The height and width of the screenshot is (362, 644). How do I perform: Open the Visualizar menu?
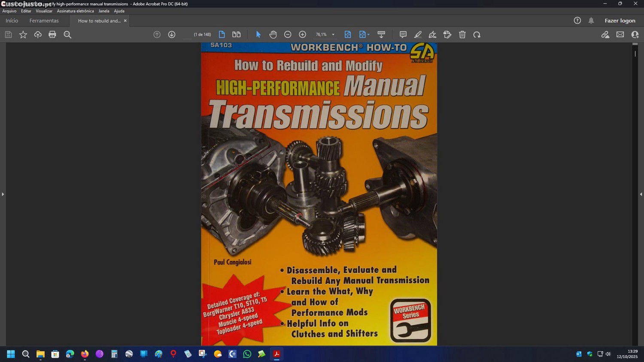click(44, 11)
